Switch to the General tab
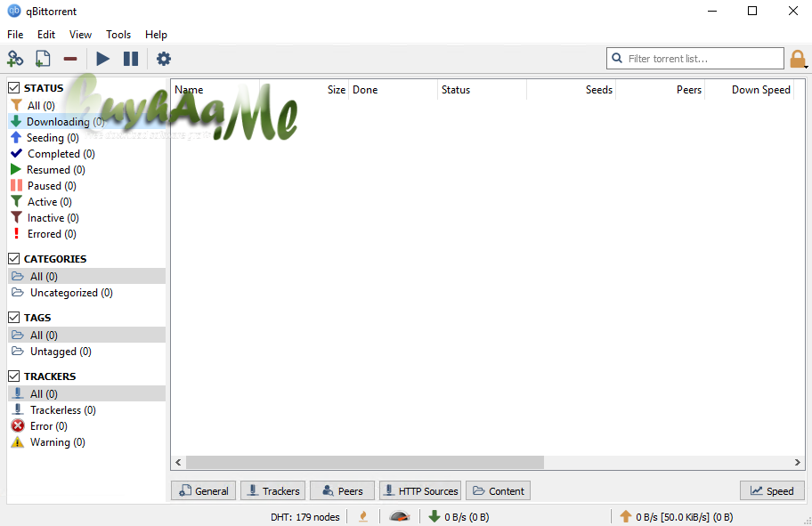 click(x=204, y=490)
